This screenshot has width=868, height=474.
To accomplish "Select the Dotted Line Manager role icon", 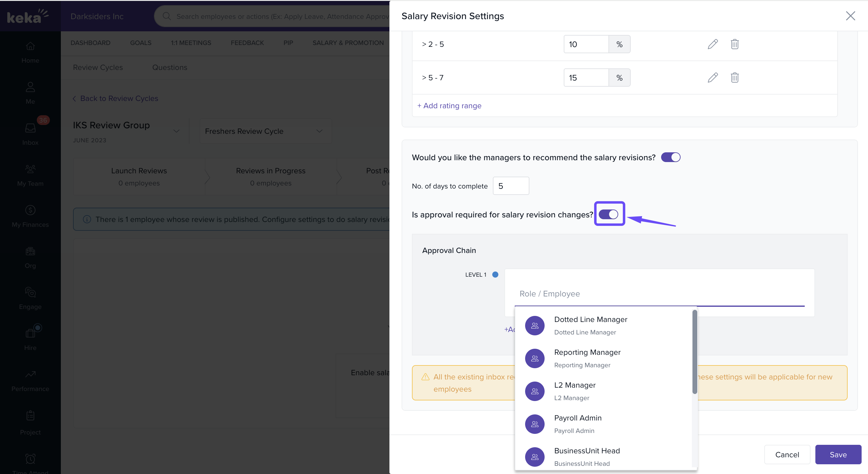I will tap(535, 326).
